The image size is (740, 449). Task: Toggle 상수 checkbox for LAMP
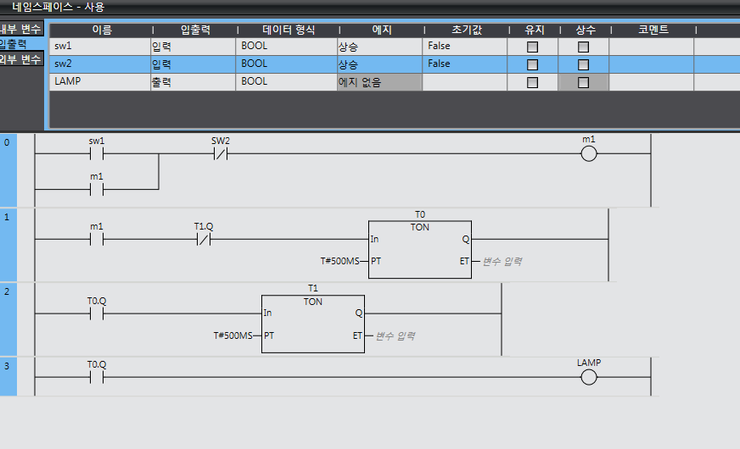coord(583,83)
